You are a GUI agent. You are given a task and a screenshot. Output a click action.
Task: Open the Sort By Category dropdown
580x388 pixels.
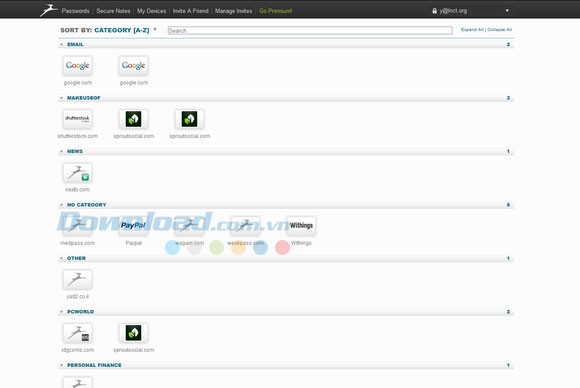tap(155, 30)
